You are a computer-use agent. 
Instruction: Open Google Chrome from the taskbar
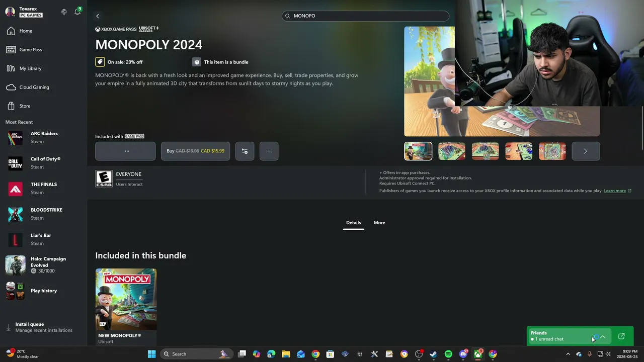coord(315,354)
